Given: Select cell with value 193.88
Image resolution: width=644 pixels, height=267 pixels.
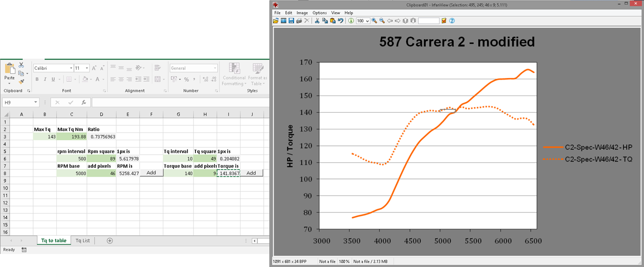Looking at the screenshot, I should point(71,137).
